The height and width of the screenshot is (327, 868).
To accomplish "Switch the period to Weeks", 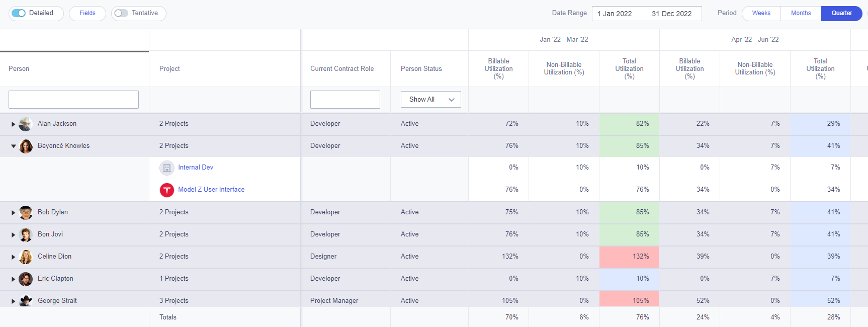I will [761, 13].
